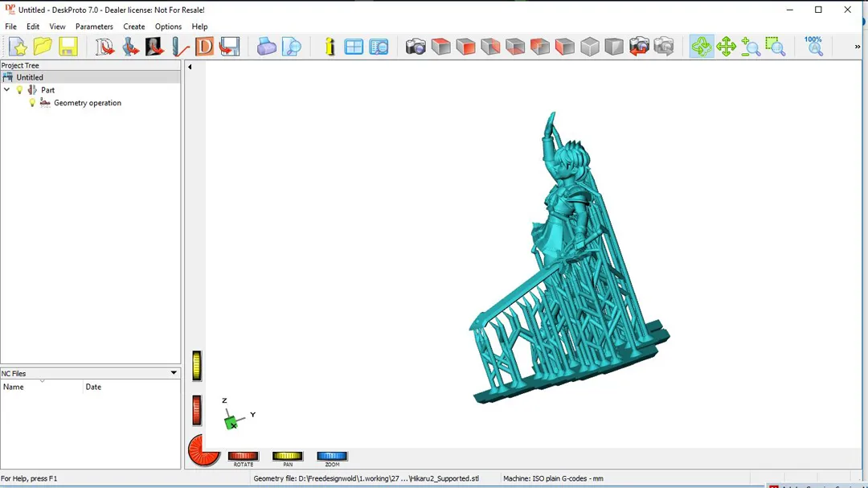Open Print Preview with the magnifier page icon

pos(291,47)
